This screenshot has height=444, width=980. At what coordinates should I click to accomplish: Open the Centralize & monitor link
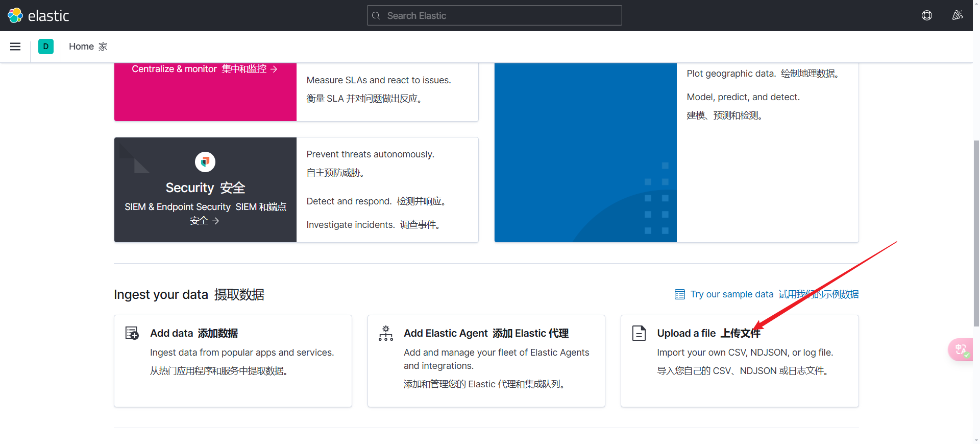(x=205, y=69)
